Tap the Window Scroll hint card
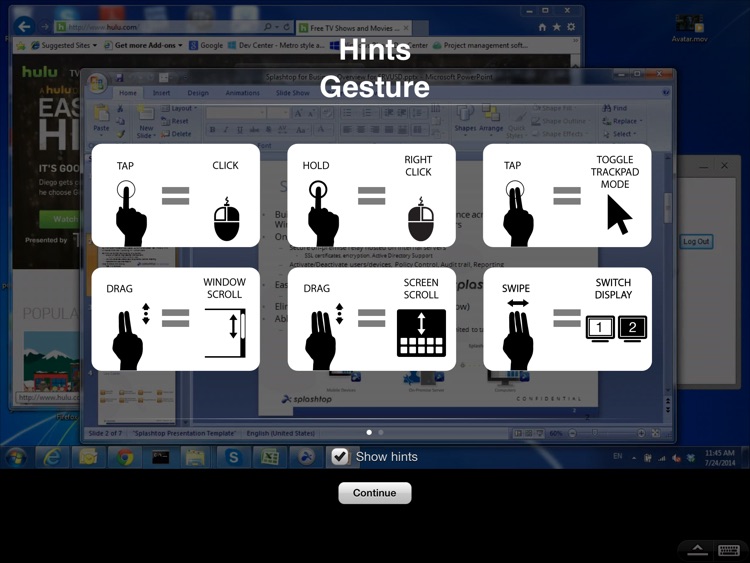Image resolution: width=750 pixels, height=563 pixels. click(176, 319)
